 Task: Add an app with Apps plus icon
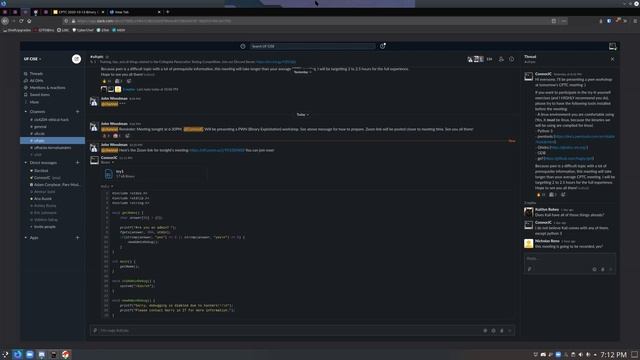(x=78, y=238)
